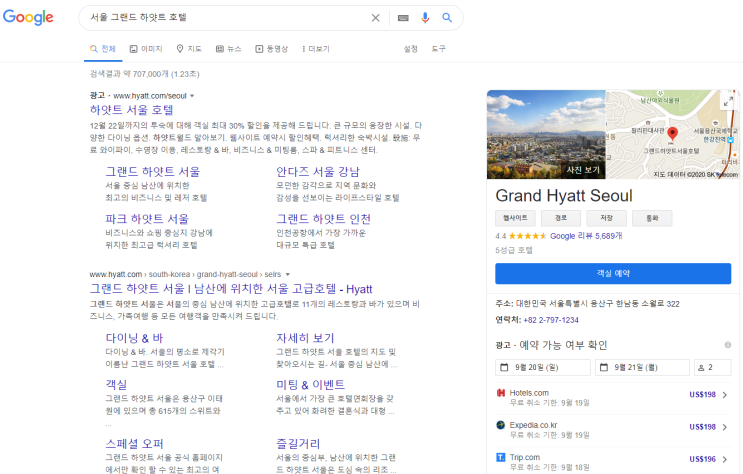The height and width of the screenshot is (474, 743).
Task: Click the Expedia.co.kr globe icon
Action: 501,425
